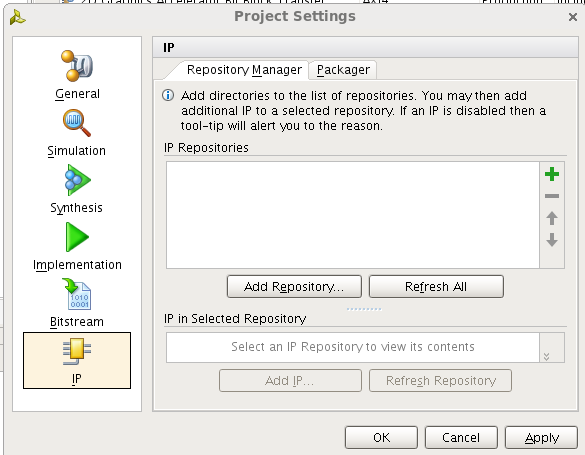Select the Repository Manager tab
Screen dimensions: 585x455
click(x=244, y=70)
